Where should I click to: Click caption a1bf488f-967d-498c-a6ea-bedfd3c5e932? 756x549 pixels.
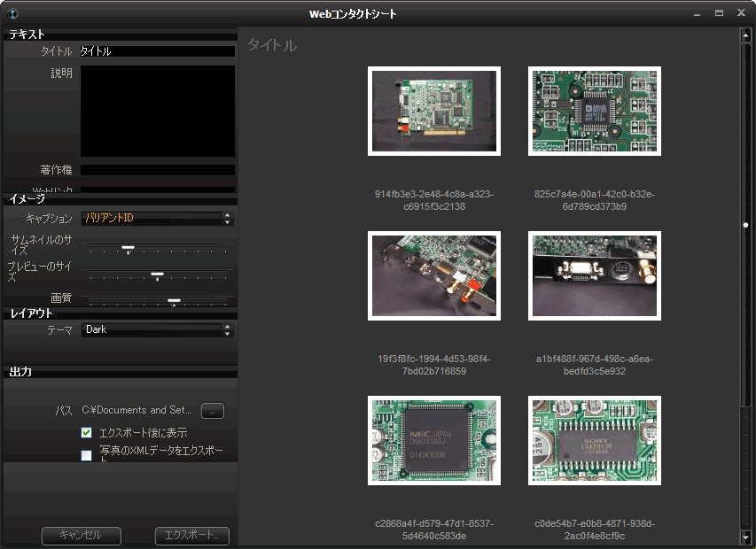595,365
